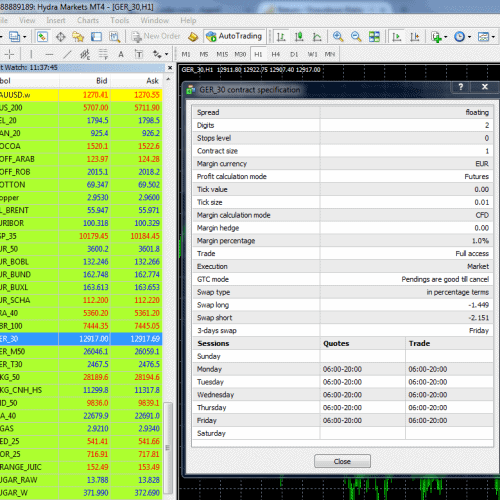This screenshot has height=500, width=500.
Task: Open the Window menu
Action: [155, 21]
